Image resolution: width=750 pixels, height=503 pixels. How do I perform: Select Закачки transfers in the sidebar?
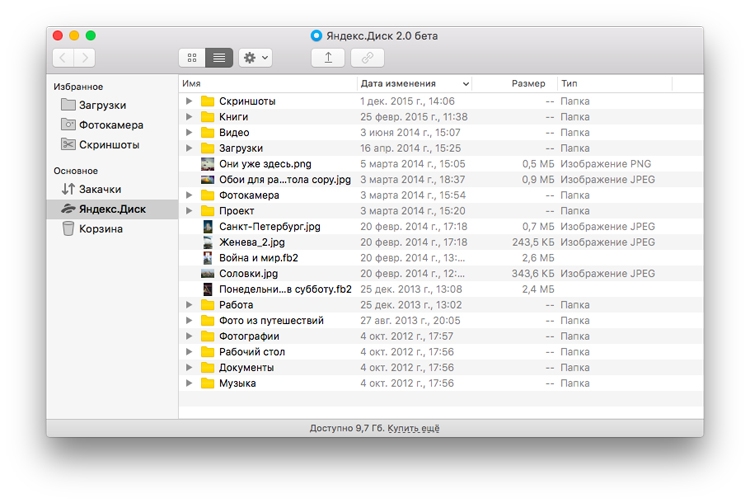point(100,189)
